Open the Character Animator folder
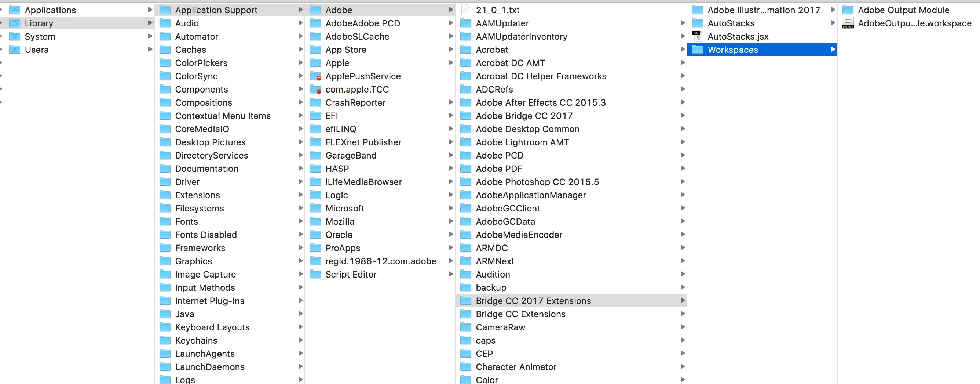This screenshot has height=384, width=980. click(572, 367)
